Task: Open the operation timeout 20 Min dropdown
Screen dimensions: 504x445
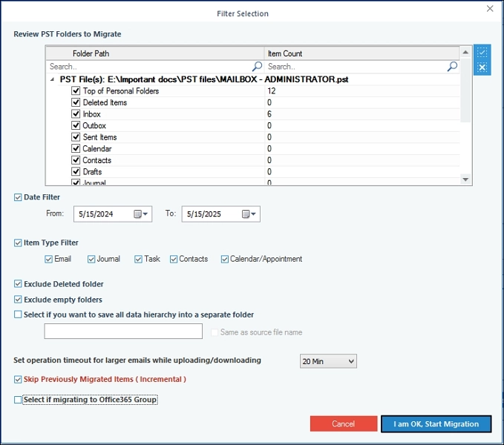Action: (x=328, y=361)
